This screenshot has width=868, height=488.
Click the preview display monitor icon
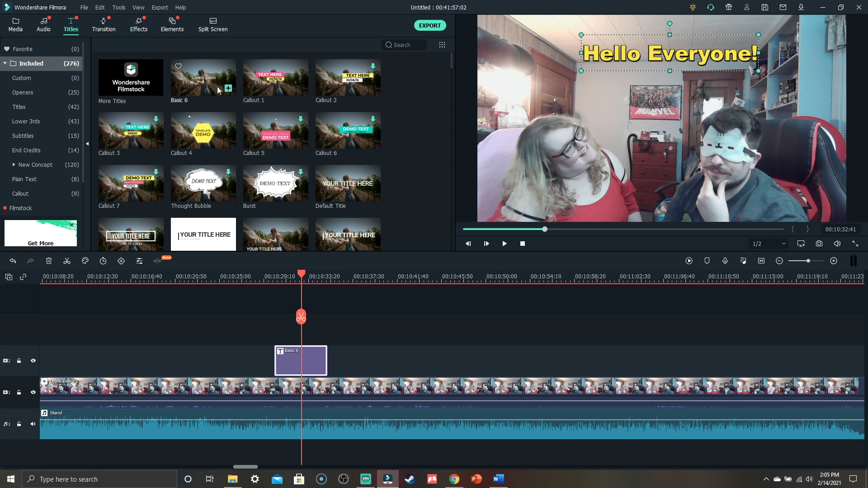pos(801,244)
